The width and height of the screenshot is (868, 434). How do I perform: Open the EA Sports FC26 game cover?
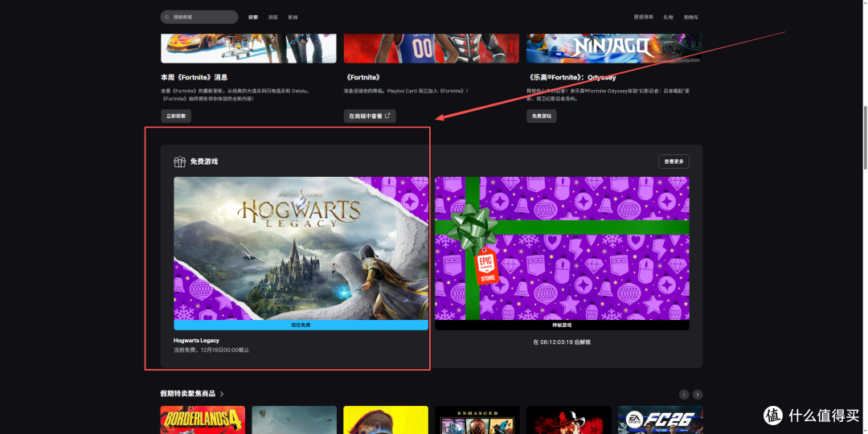(x=660, y=420)
